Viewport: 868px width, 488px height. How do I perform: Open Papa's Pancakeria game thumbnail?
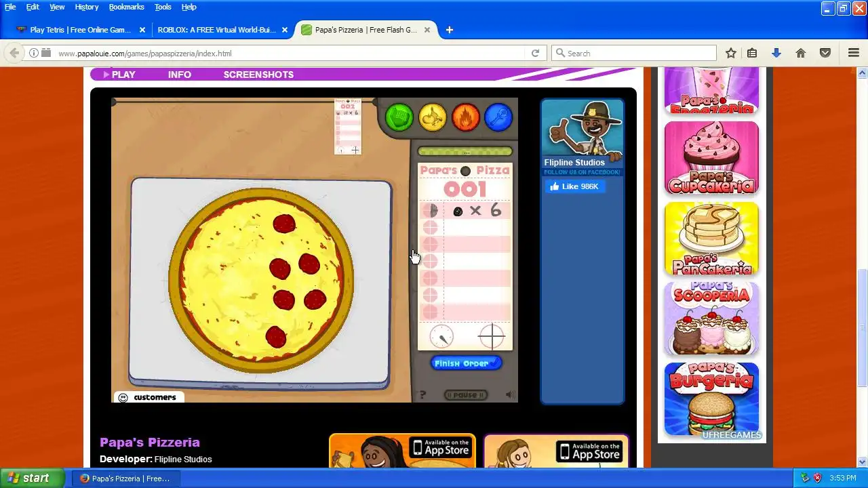711,239
